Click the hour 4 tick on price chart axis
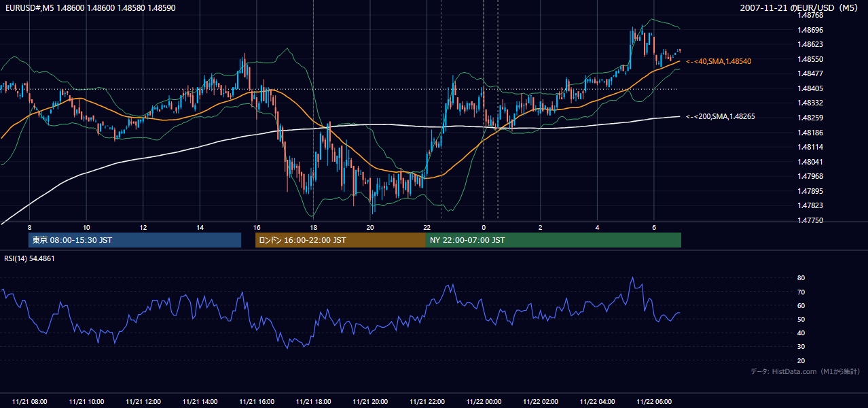868x408 pixels. pos(597,226)
